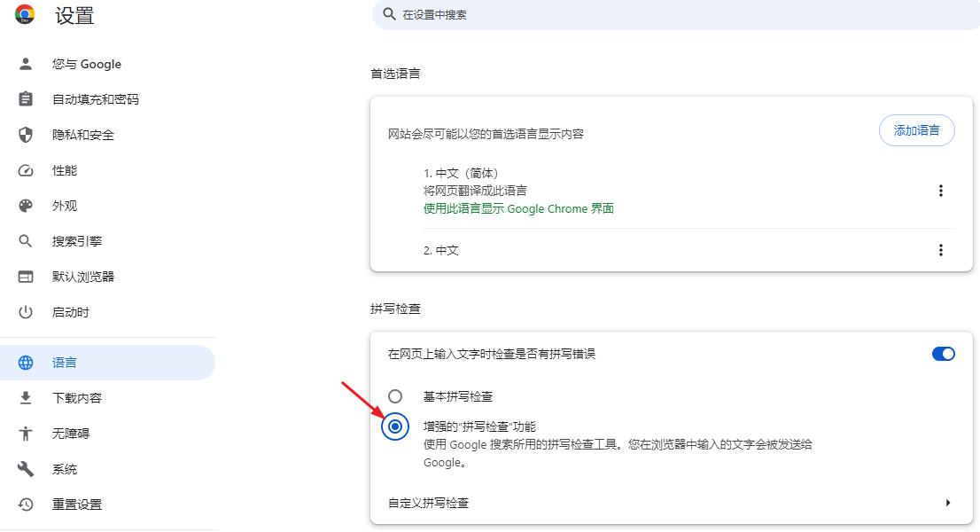Select the 您与 Google account icon
The width and height of the screenshot is (980, 532).
pyautogui.click(x=24, y=64)
